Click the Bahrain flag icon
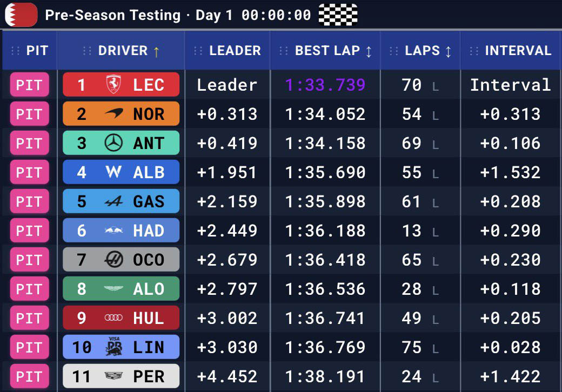The image size is (562, 392). pyautogui.click(x=21, y=15)
